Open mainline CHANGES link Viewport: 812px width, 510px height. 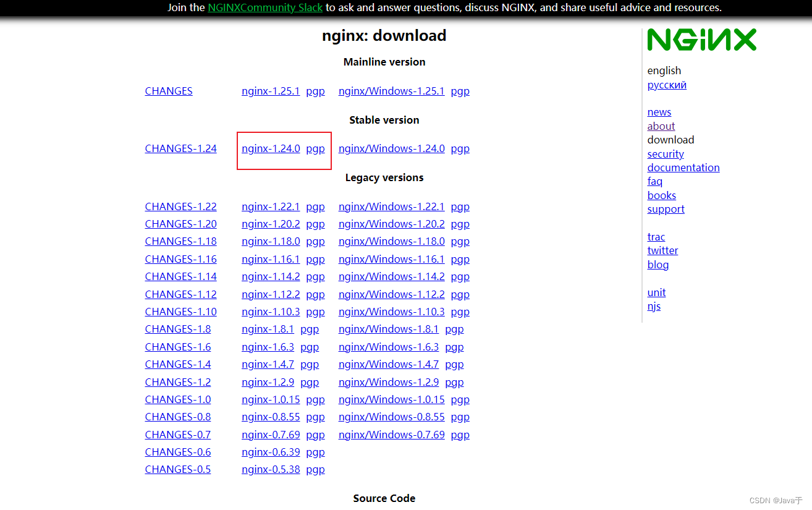point(169,91)
